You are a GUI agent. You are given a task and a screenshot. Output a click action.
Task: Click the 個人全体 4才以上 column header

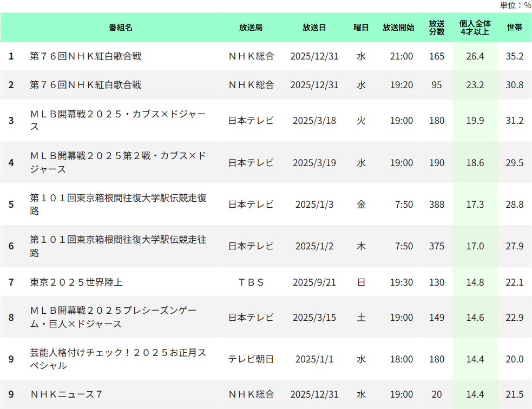click(x=475, y=28)
